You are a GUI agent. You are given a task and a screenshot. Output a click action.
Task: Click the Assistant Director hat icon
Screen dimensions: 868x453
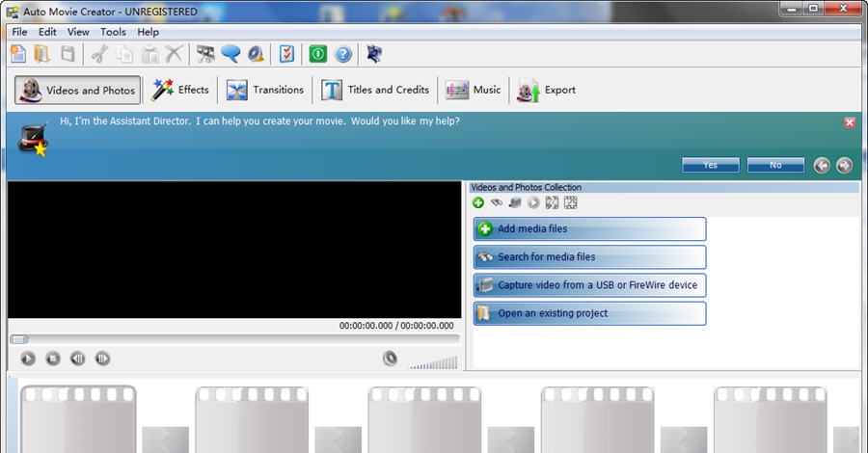(33, 140)
